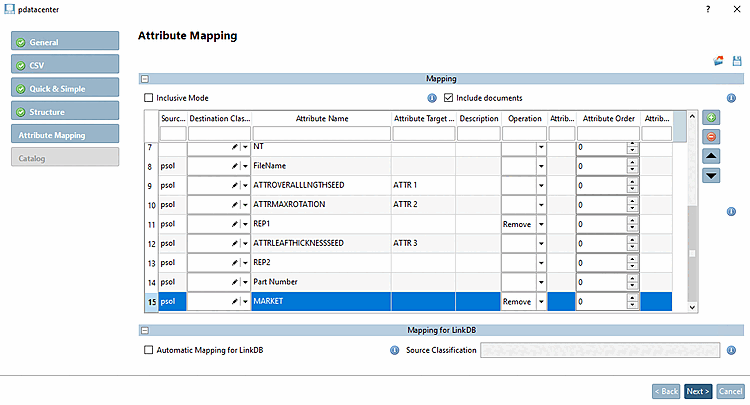Open info icon beside the mapping table

tap(731, 211)
